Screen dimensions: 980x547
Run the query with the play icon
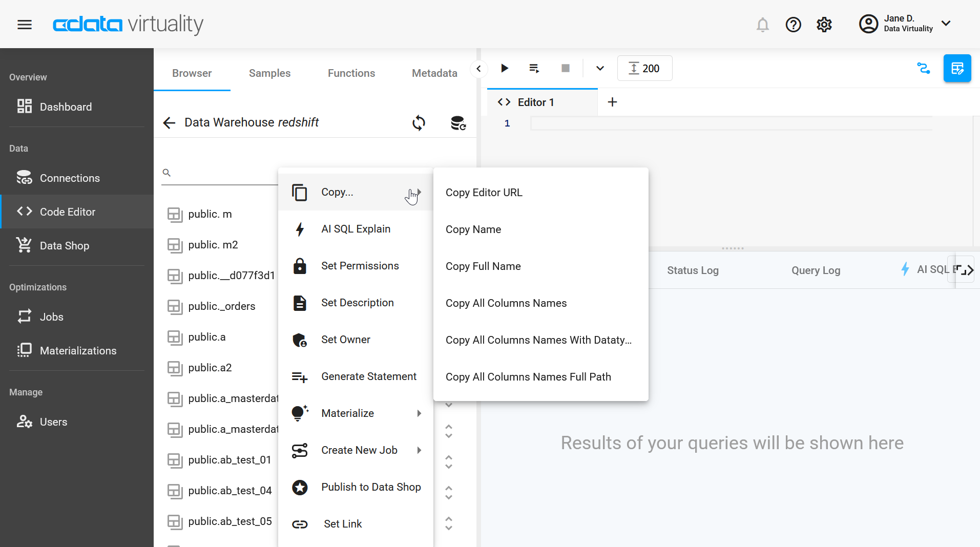pyautogui.click(x=505, y=68)
